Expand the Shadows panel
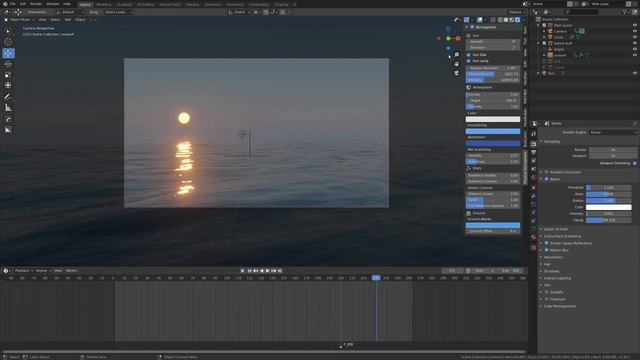 tap(551, 271)
